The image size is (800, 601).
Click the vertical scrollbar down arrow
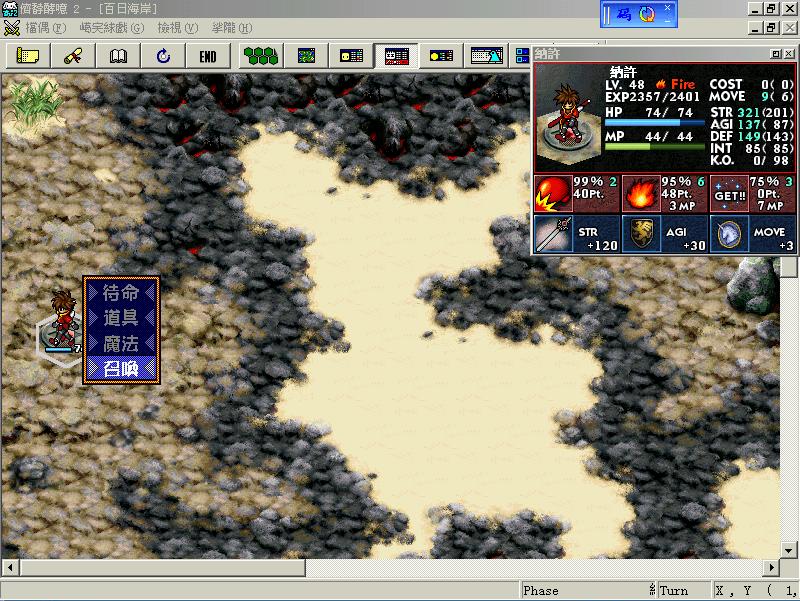(788, 551)
